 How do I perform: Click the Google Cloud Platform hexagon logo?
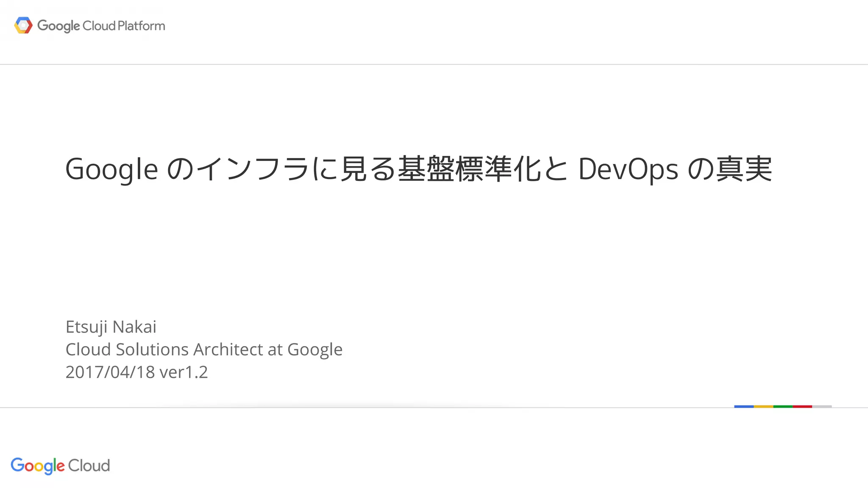pos(23,25)
